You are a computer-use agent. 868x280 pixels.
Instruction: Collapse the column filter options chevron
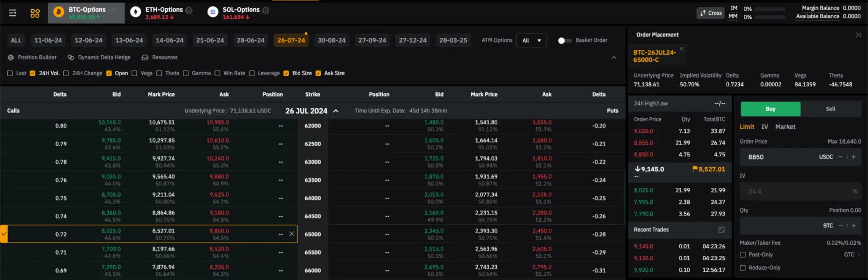[x=614, y=58]
